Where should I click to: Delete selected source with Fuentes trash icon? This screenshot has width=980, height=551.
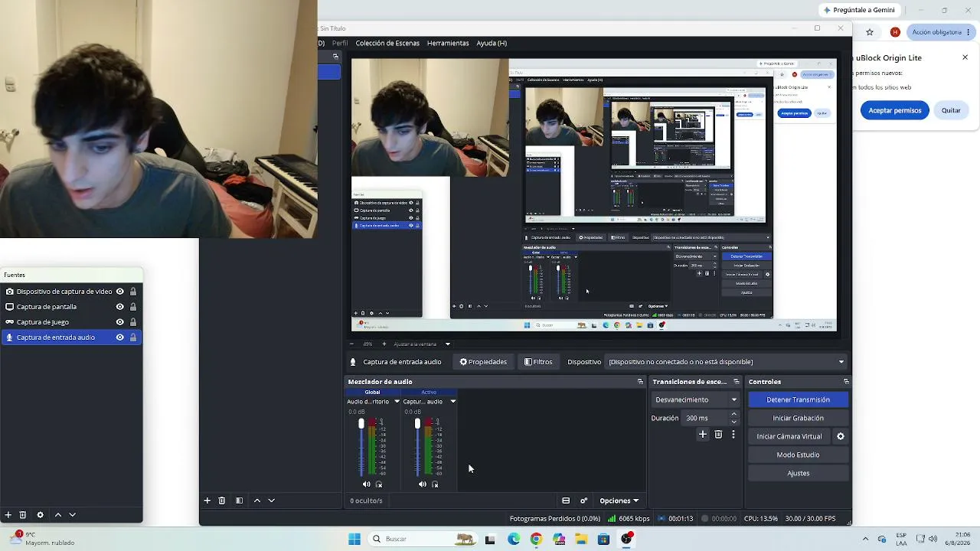(x=23, y=515)
